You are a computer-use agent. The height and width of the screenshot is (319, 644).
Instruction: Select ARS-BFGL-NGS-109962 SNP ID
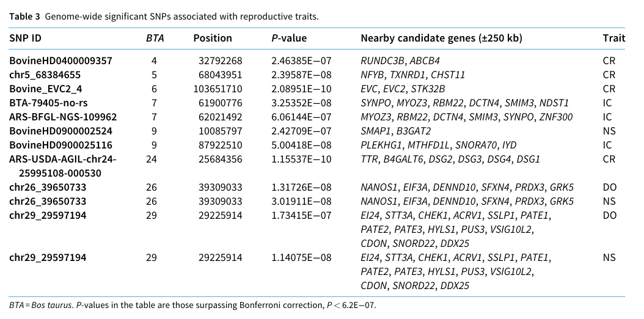[x=63, y=117]
